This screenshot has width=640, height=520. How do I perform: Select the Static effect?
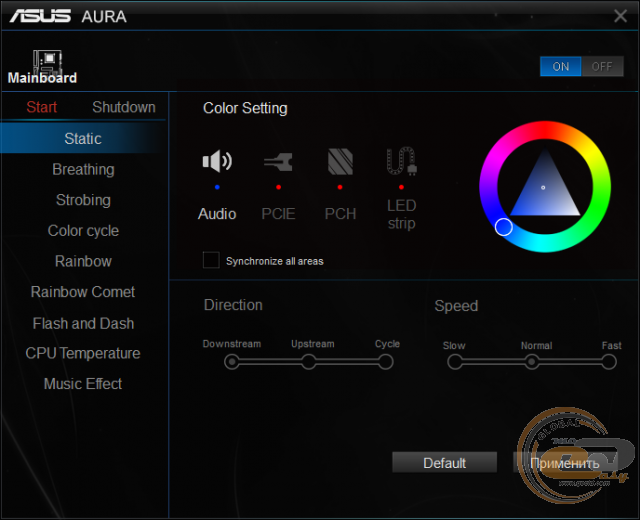point(83,138)
